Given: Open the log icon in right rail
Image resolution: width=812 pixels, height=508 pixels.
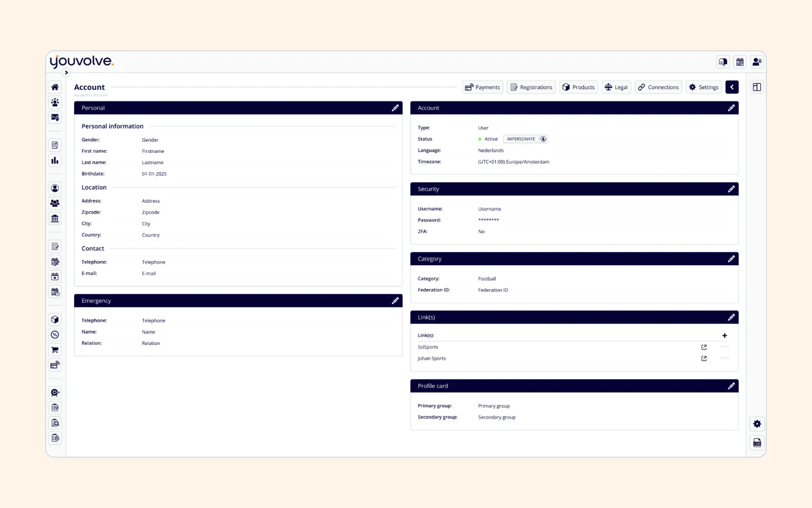Looking at the screenshot, I should 757,443.
